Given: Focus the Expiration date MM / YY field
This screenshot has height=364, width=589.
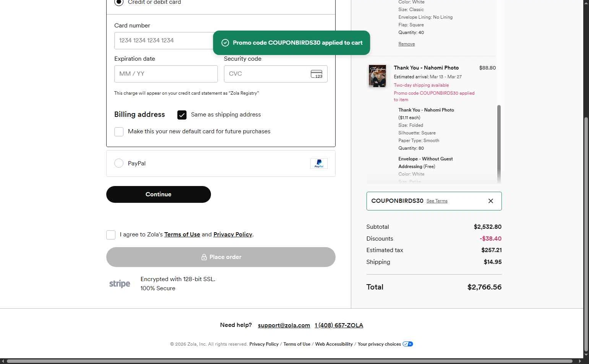Looking at the screenshot, I should pos(166,74).
